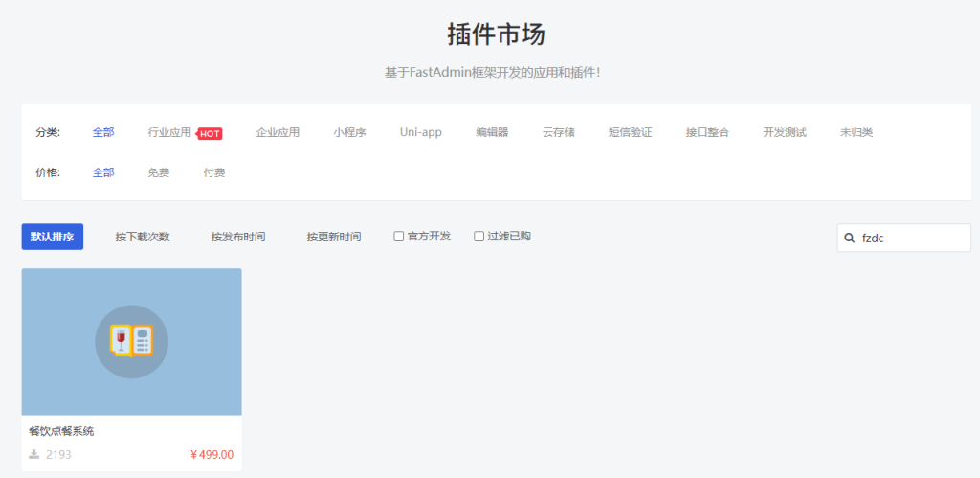
Task: Click the search magnifier icon
Action: 849,239
